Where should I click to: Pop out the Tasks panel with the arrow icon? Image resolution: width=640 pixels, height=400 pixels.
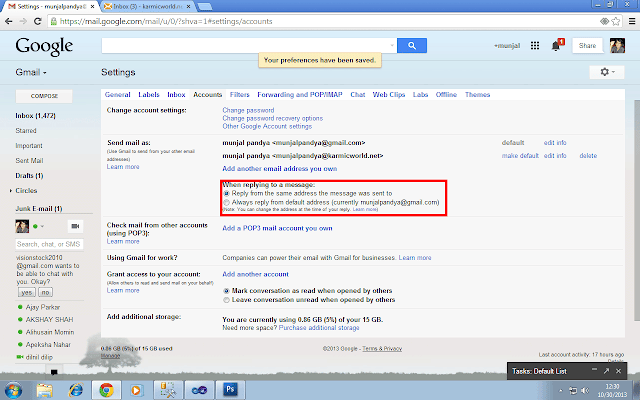[x=607, y=371]
